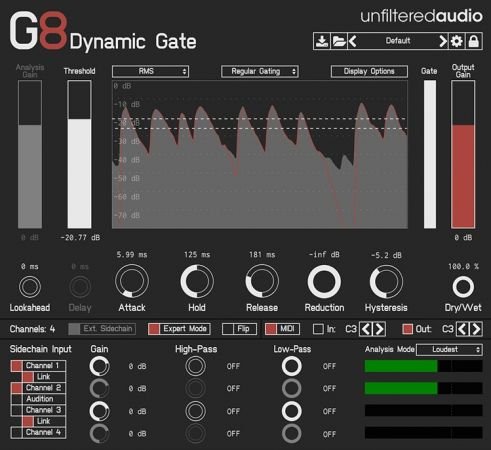Go to next preset arrow
The image size is (491, 450).
(443, 41)
